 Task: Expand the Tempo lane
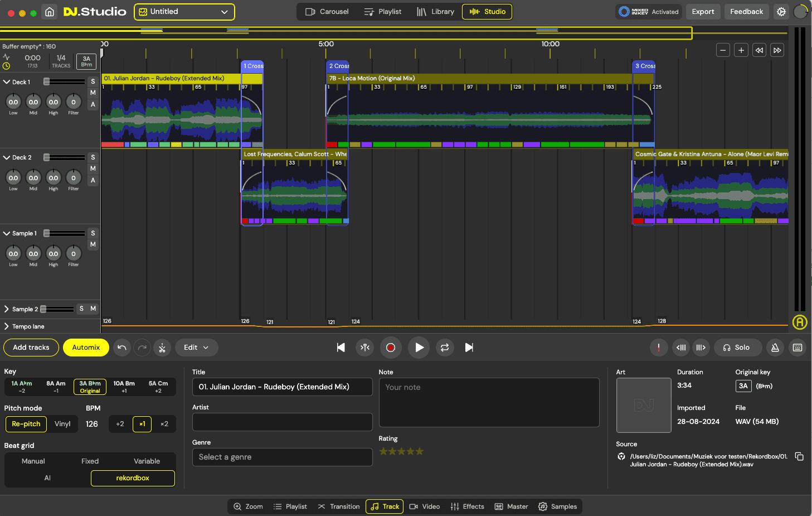click(x=7, y=326)
